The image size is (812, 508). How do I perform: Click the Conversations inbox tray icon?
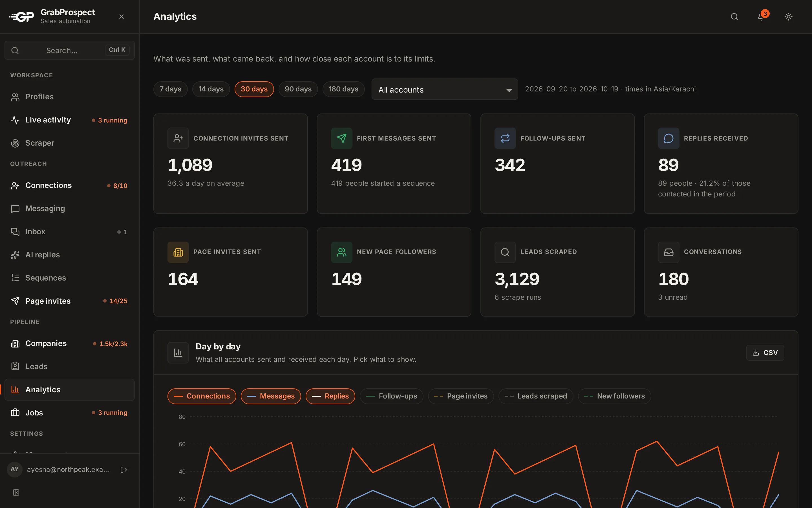(669, 252)
